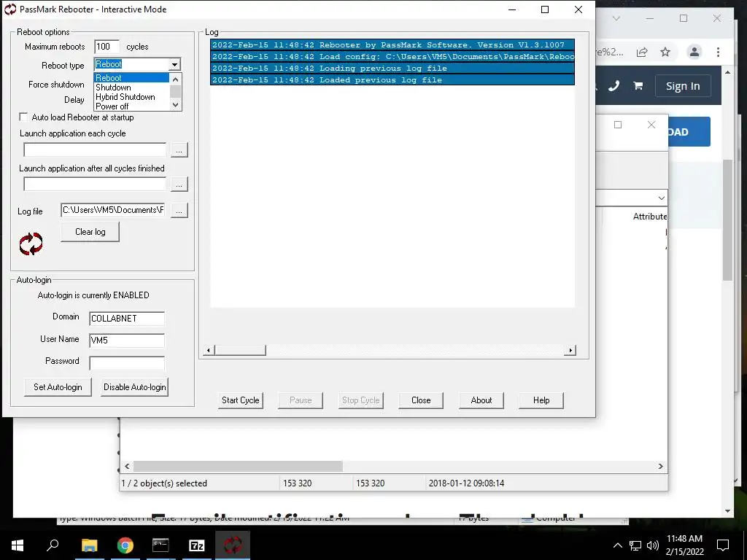Browse for log file location
The height and width of the screenshot is (560, 747).
[x=179, y=211]
